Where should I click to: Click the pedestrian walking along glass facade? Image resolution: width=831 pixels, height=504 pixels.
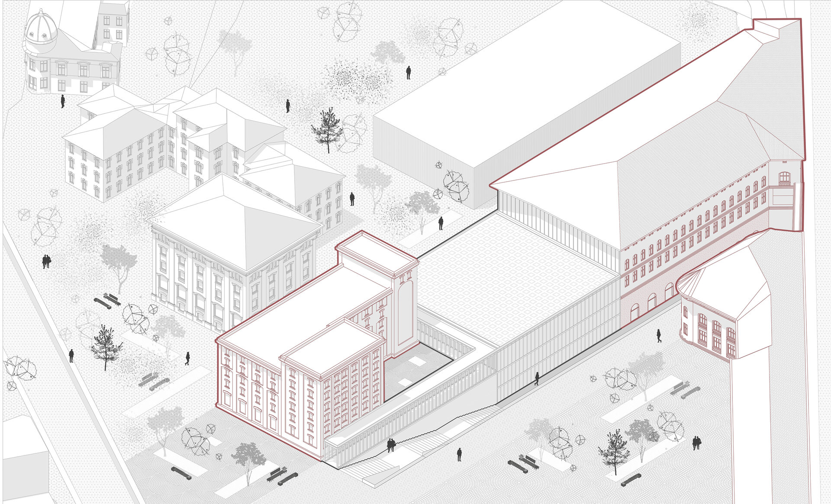coord(537,379)
